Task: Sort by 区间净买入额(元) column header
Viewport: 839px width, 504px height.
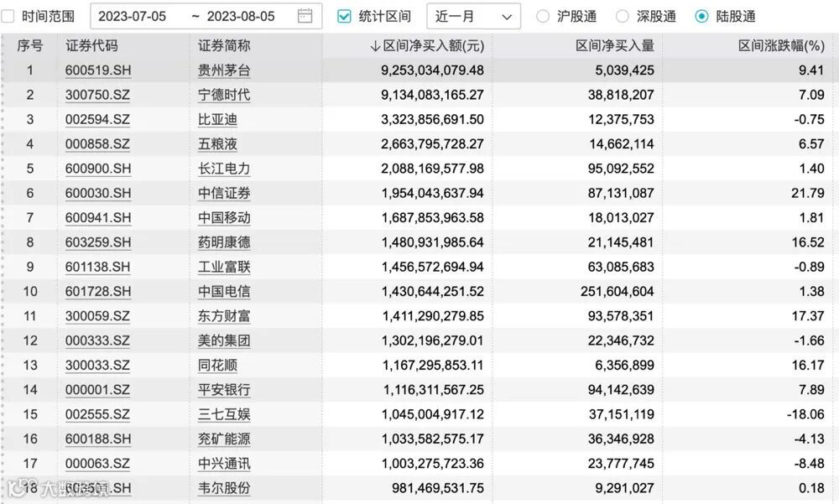Action: click(x=427, y=46)
